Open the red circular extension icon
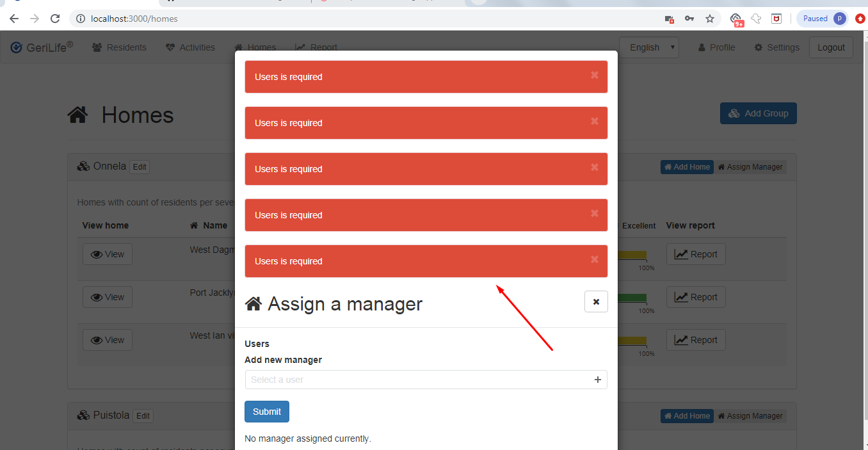 click(860, 19)
